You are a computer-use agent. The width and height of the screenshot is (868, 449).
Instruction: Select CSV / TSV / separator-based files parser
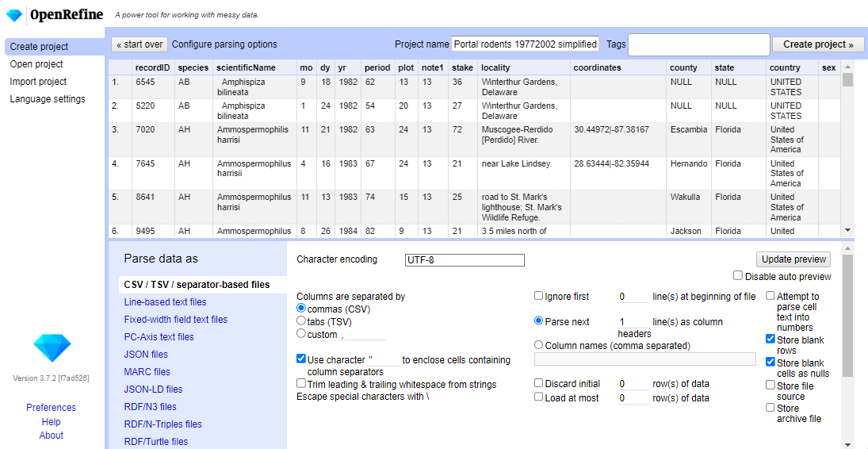[197, 284]
